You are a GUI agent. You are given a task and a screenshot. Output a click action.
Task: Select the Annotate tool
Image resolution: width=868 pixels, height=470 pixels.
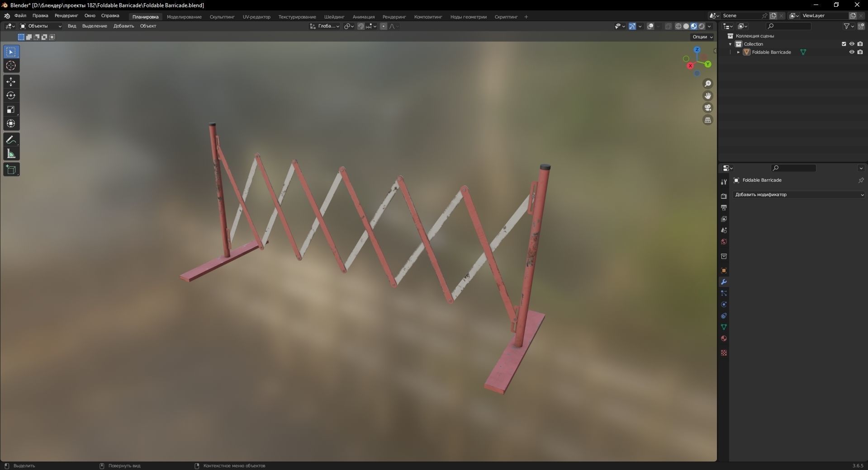tap(11, 140)
